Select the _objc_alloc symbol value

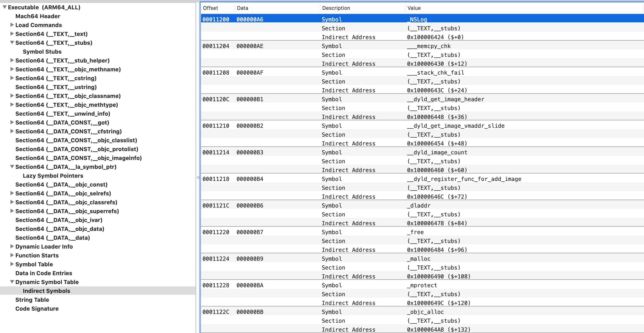point(425,312)
